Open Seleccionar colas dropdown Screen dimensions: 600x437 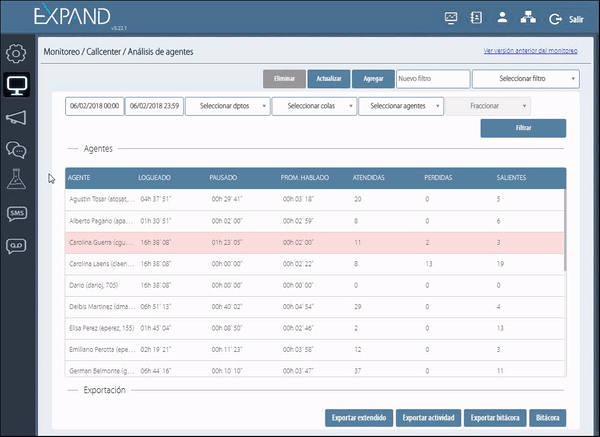pyautogui.click(x=314, y=106)
